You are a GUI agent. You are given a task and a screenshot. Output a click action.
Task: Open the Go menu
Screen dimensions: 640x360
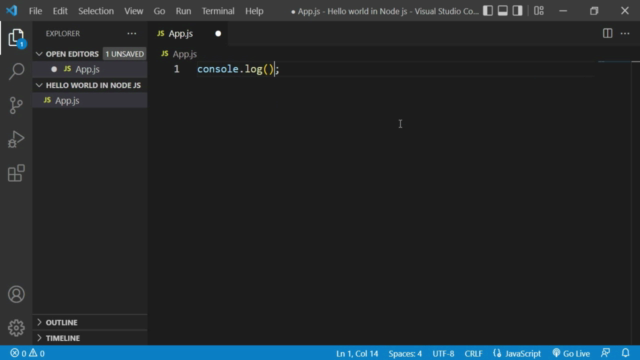point(159,11)
